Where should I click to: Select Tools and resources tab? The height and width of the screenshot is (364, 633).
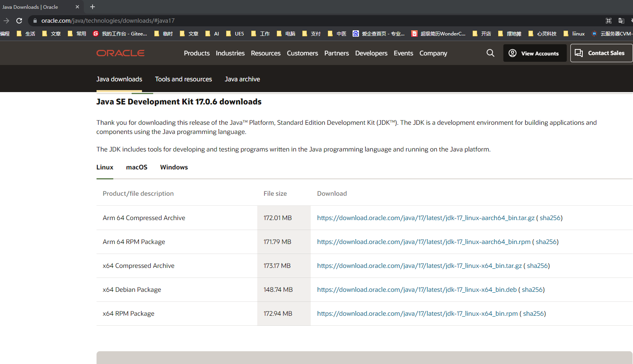pos(183,79)
